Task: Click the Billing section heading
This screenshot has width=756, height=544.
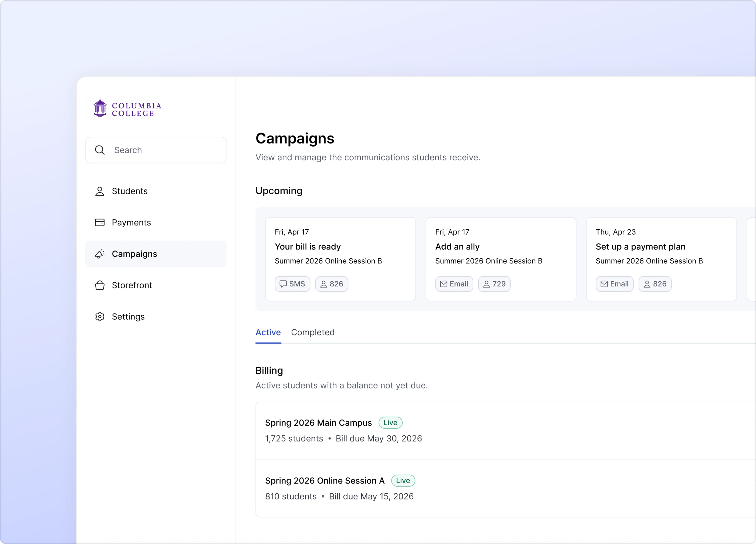Action: click(x=269, y=371)
